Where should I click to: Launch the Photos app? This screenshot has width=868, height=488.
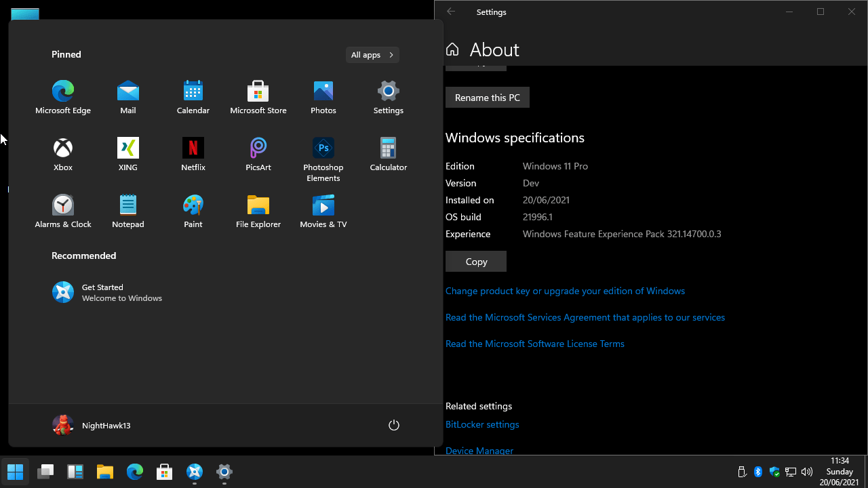click(323, 98)
